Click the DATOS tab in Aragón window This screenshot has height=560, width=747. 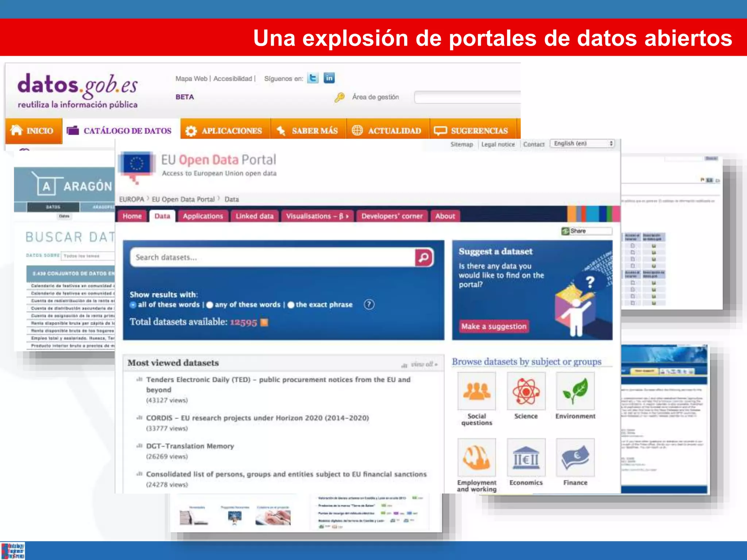point(53,207)
